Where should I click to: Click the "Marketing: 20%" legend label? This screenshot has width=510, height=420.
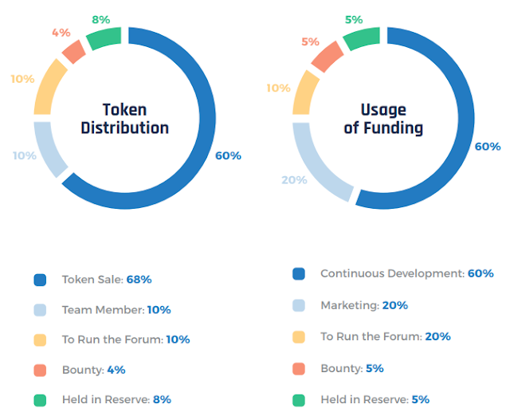364,305
